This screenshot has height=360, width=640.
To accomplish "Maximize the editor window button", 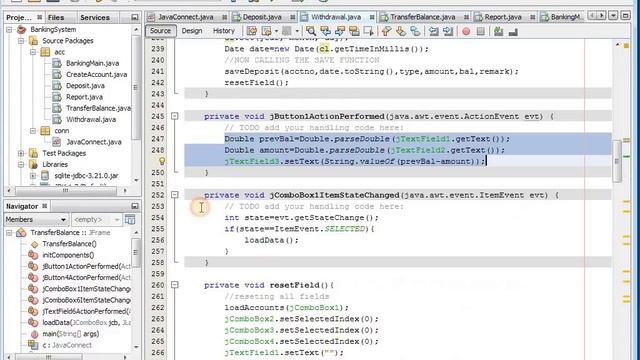I will 625,16.
